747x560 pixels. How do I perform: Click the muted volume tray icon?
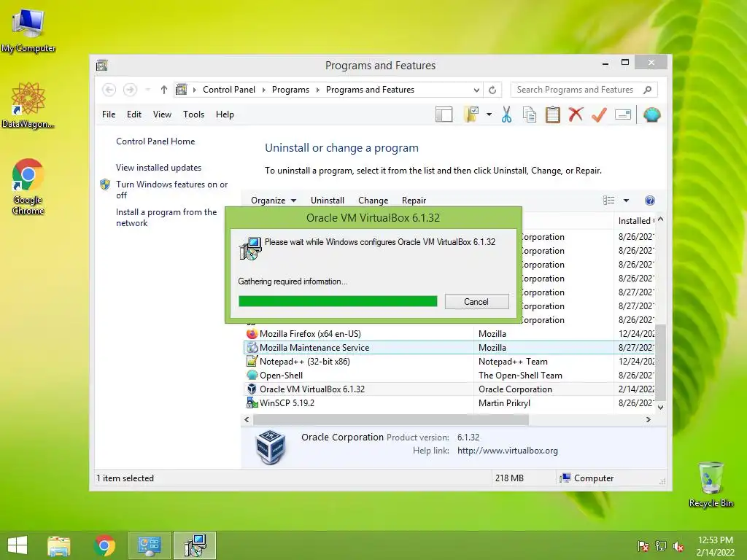point(678,546)
